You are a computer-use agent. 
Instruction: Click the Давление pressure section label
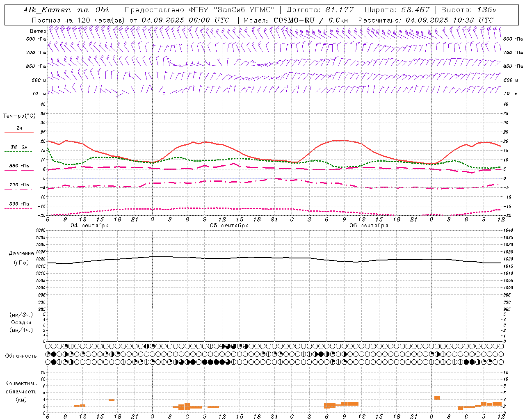[x=21, y=253]
